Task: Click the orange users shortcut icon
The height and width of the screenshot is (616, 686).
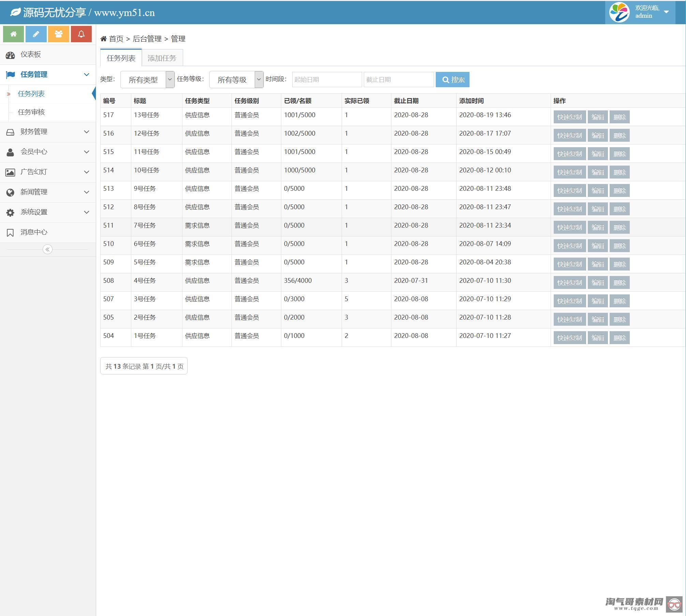Action: [59, 34]
